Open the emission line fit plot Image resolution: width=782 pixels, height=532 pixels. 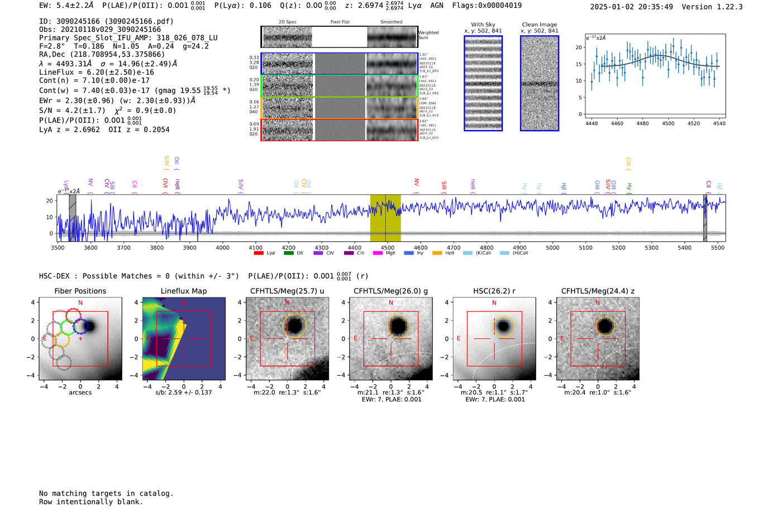click(x=655, y=76)
